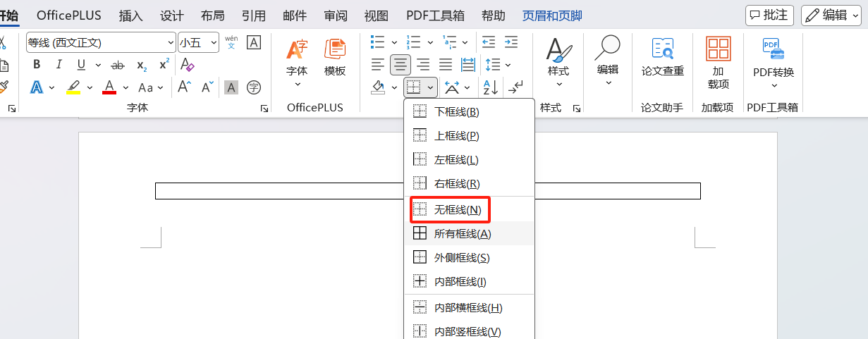Apply bulleted list
The height and width of the screenshot is (339, 868).
pos(378,42)
